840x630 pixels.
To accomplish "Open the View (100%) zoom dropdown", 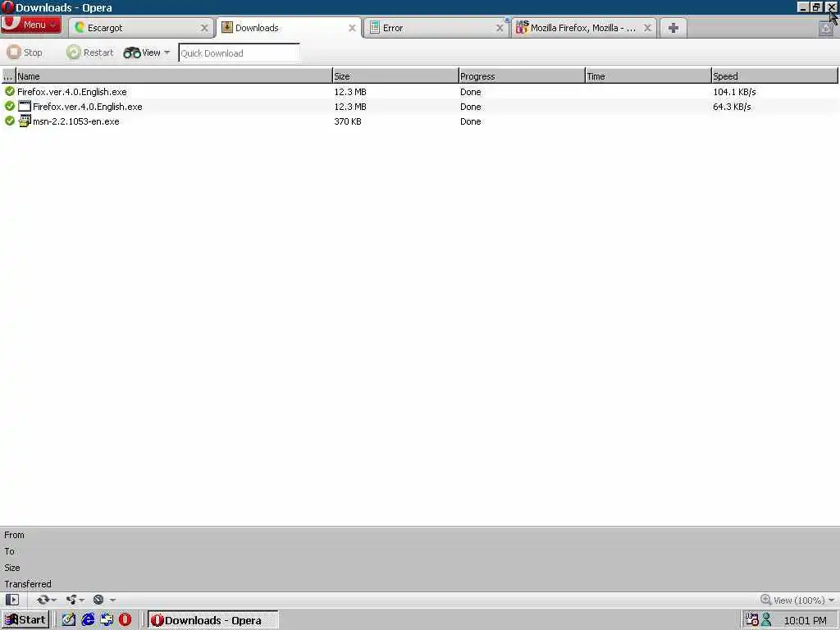I will pyautogui.click(x=798, y=600).
